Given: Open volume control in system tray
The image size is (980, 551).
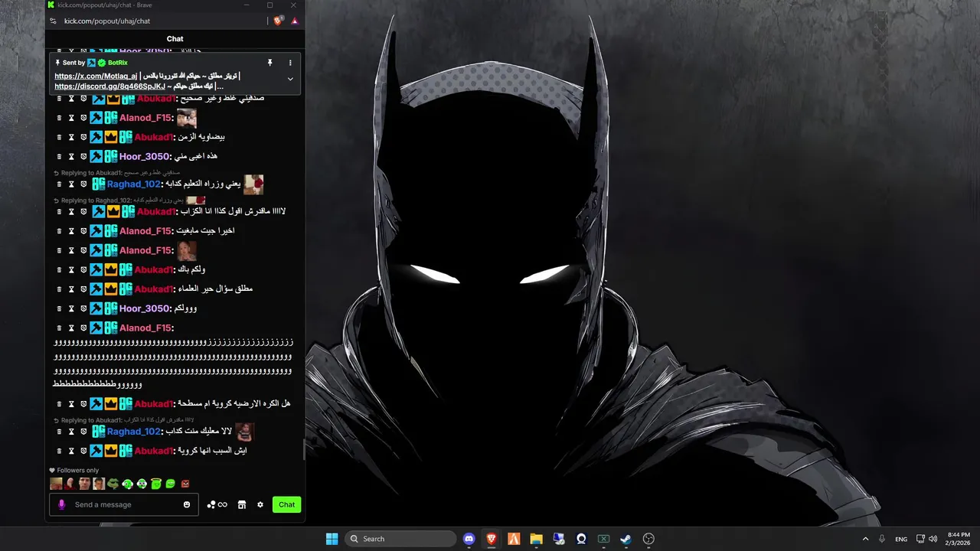Looking at the screenshot, I should [933, 539].
